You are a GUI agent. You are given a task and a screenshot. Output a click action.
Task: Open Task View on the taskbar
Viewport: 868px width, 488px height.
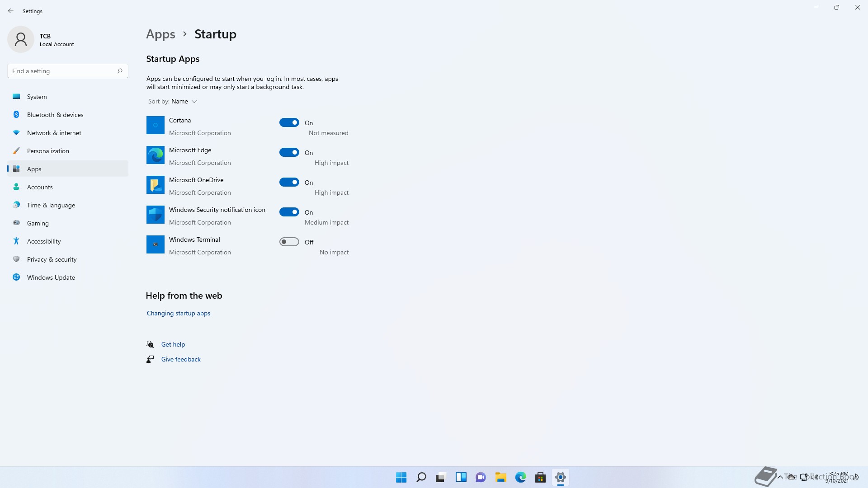click(441, 478)
